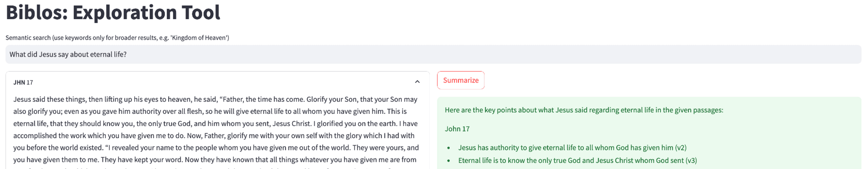Click the bullet marker before 'Eternal life is'
The image size is (868, 169).
pos(449,161)
